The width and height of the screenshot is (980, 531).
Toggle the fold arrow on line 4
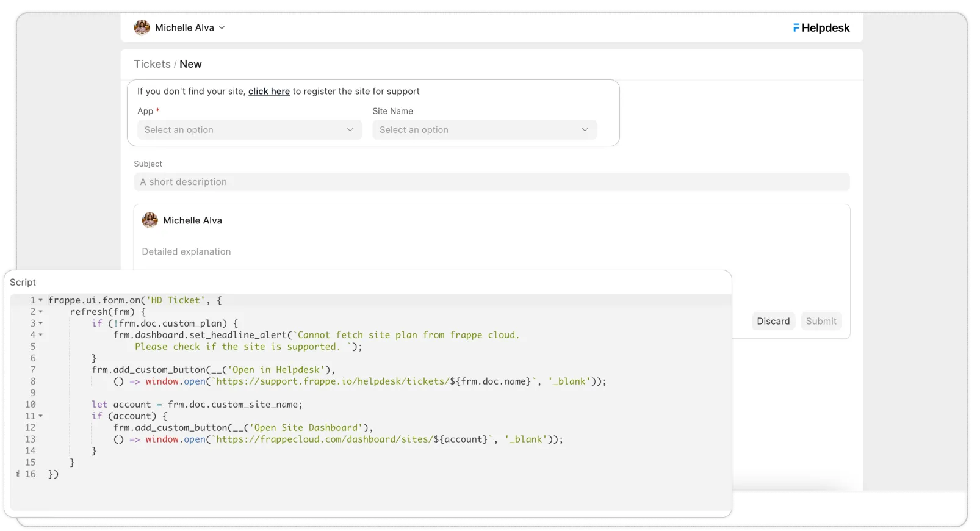(41, 335)
